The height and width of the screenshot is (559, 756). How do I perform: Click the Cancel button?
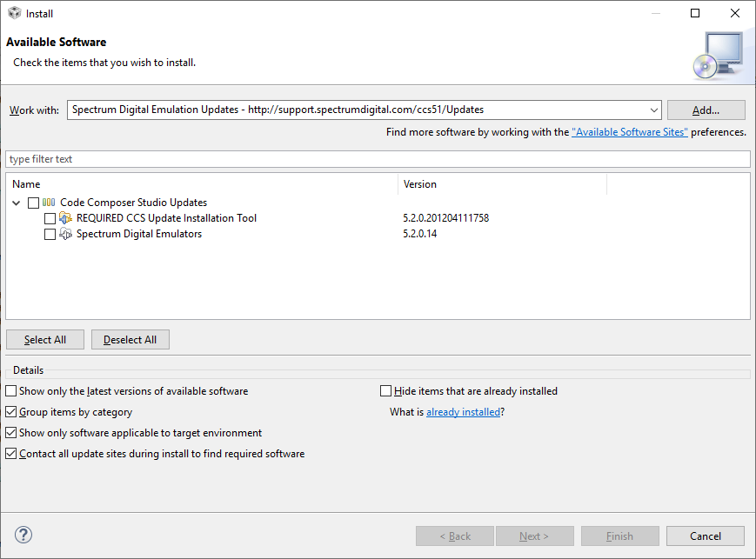click(x=706, y=536)
